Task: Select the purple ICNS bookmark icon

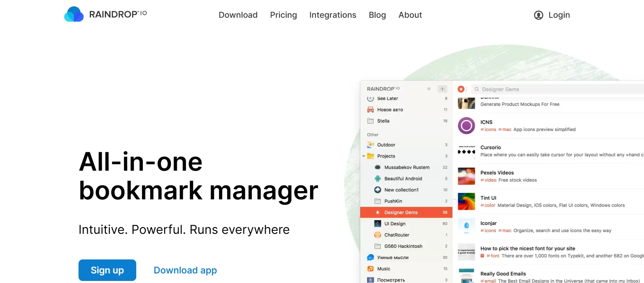Action: (466, 126)
